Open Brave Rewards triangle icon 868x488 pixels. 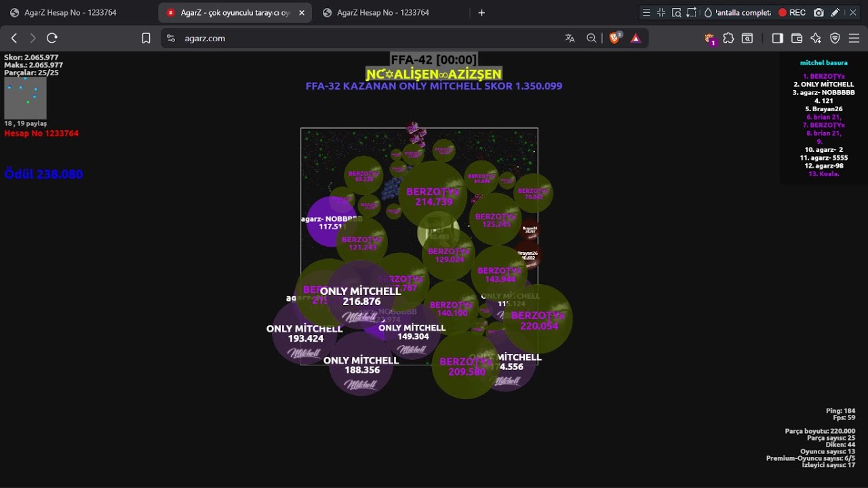coord(635,39)
